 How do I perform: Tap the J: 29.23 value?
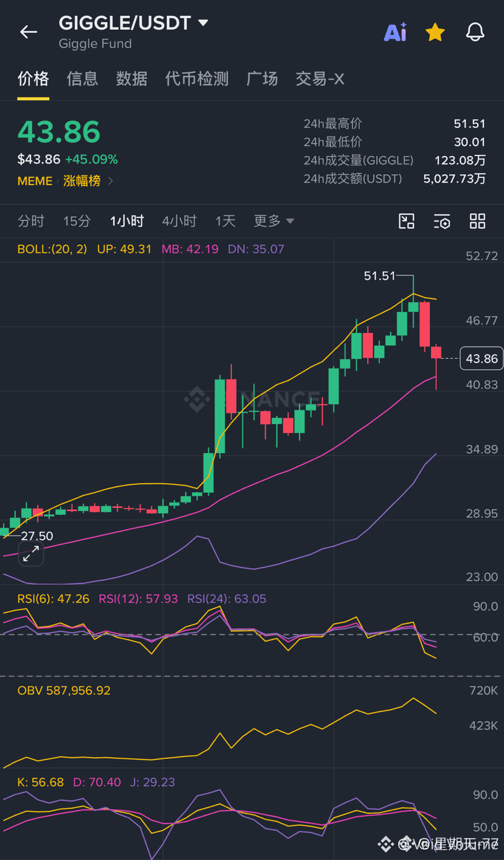click(152, 782)
